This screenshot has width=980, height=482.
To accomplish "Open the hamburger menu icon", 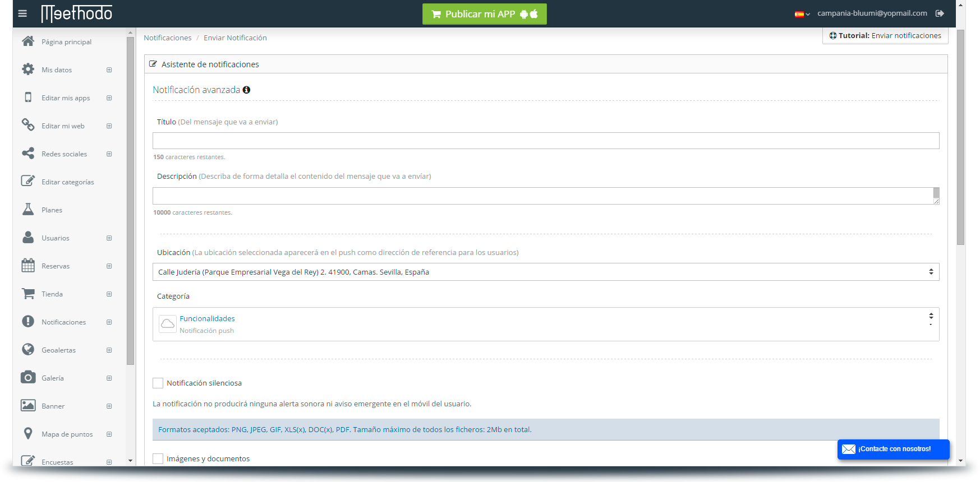I will (x=22, y=13).
